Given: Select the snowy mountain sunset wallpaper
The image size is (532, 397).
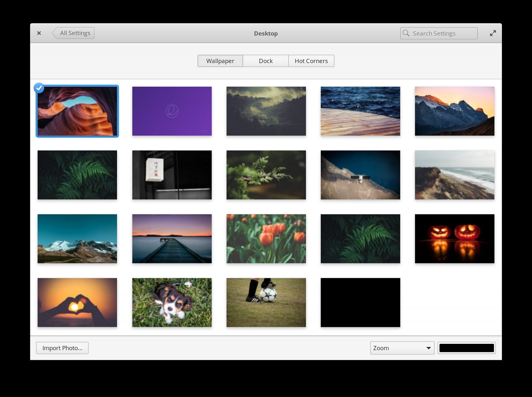Looking at the screenshot, I should pos(455,111).
